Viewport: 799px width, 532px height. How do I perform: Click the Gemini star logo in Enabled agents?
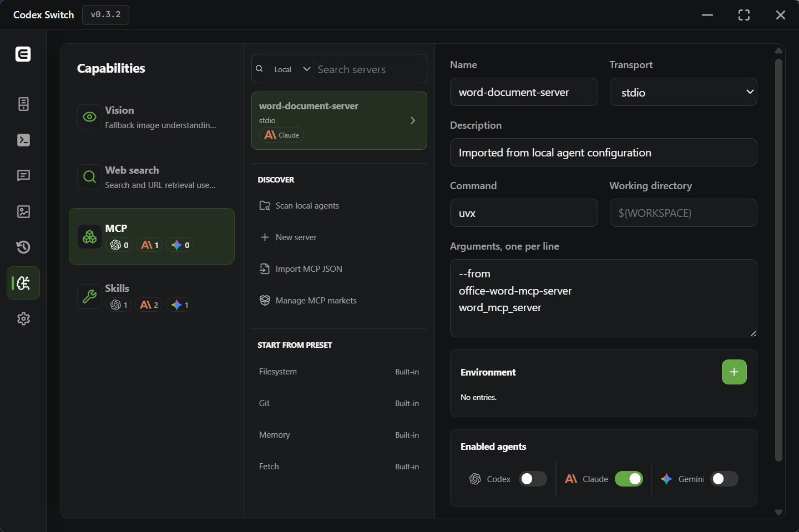[666, 479]
